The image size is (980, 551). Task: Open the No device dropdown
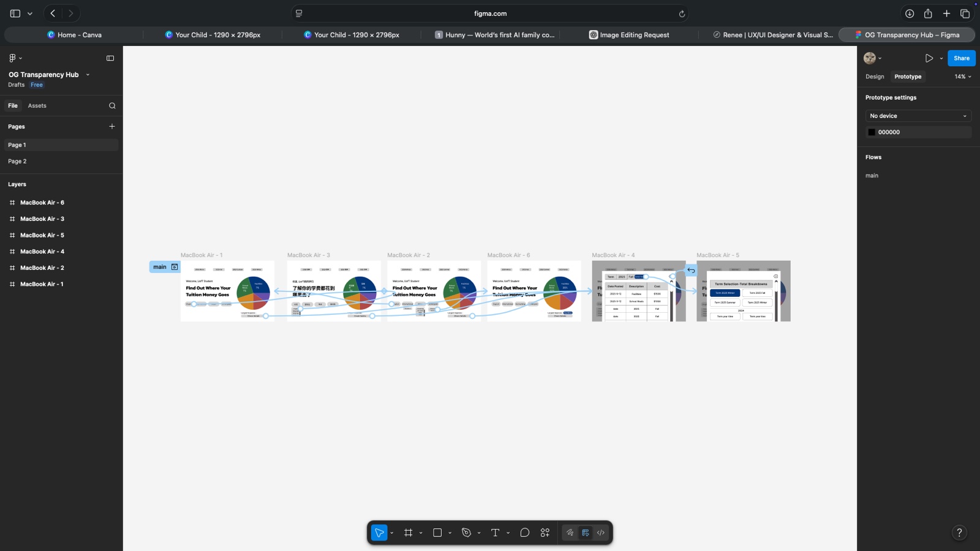click(919, 116)
